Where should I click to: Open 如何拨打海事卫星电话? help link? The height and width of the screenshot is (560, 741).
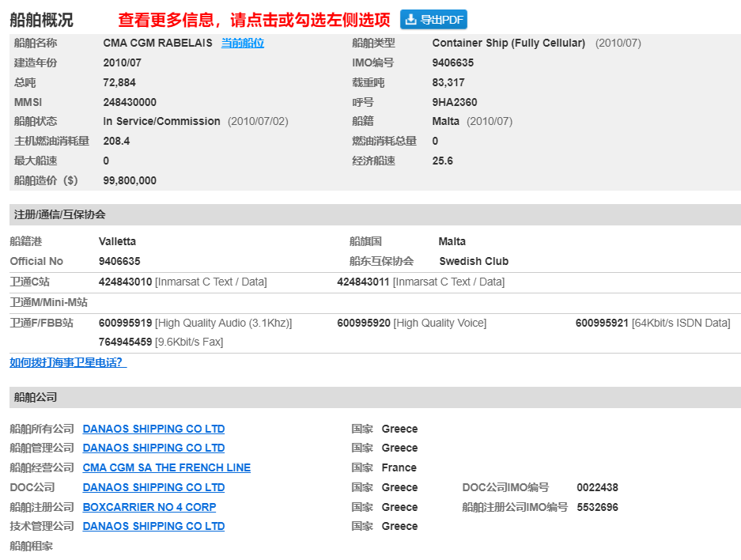[68, 362]
